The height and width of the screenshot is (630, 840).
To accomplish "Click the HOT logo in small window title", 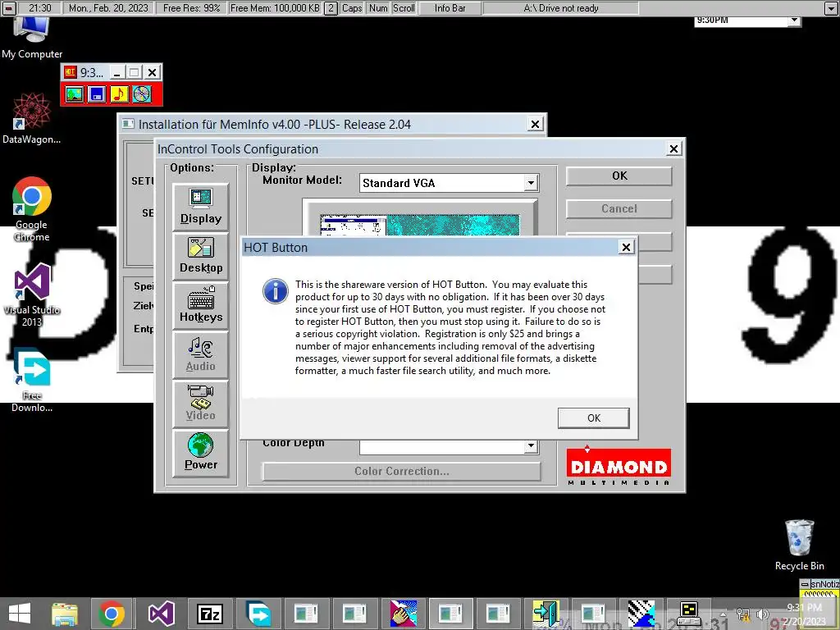I will (71, 72).
